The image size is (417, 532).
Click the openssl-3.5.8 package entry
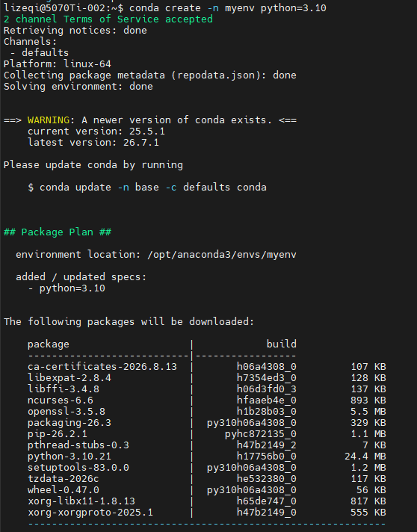coord(67,411)
